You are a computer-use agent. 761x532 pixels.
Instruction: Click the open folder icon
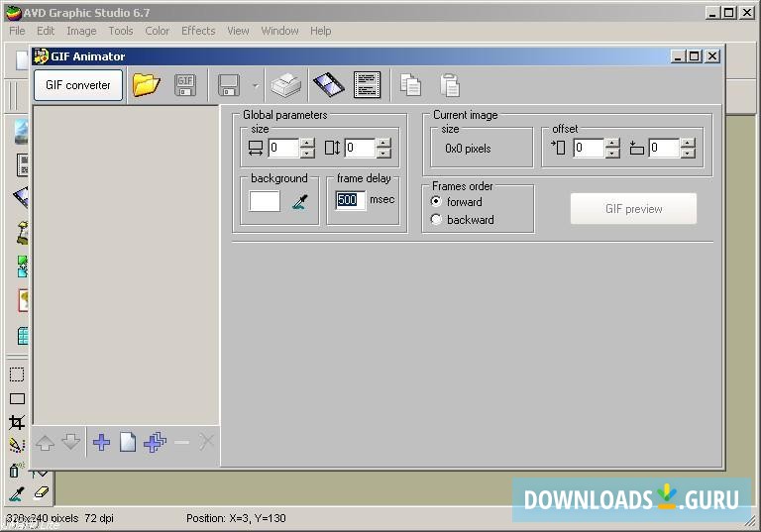click(x=146, y=85)
